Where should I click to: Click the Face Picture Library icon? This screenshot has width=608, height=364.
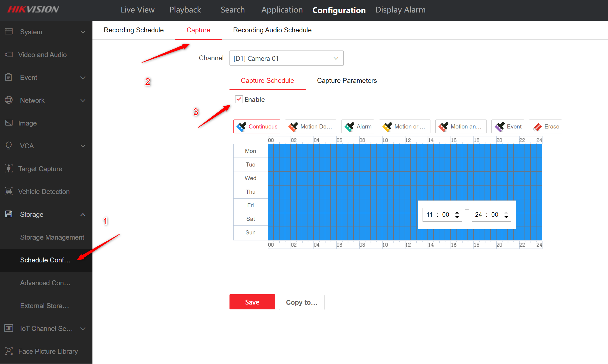(x=9, y=351)
